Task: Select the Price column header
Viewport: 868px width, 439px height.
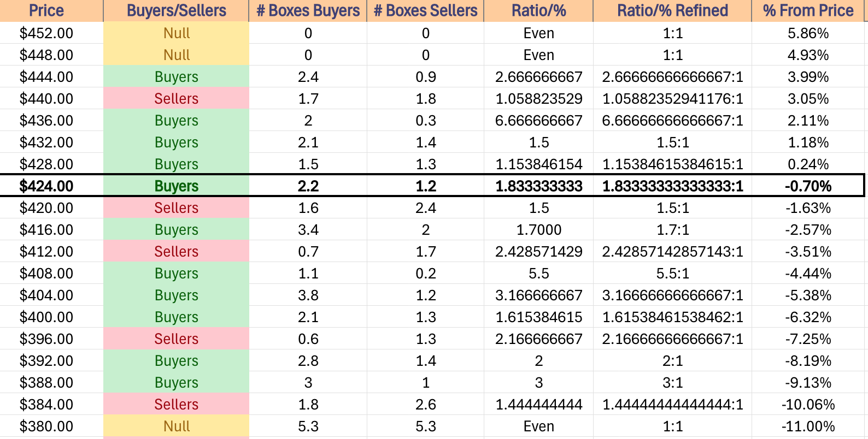Action: [46, 10]
